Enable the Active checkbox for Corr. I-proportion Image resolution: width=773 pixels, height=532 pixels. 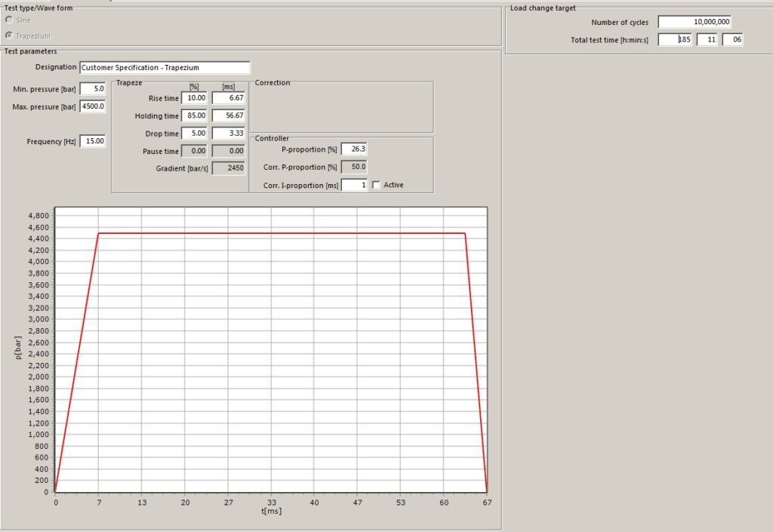pos(375,184)
